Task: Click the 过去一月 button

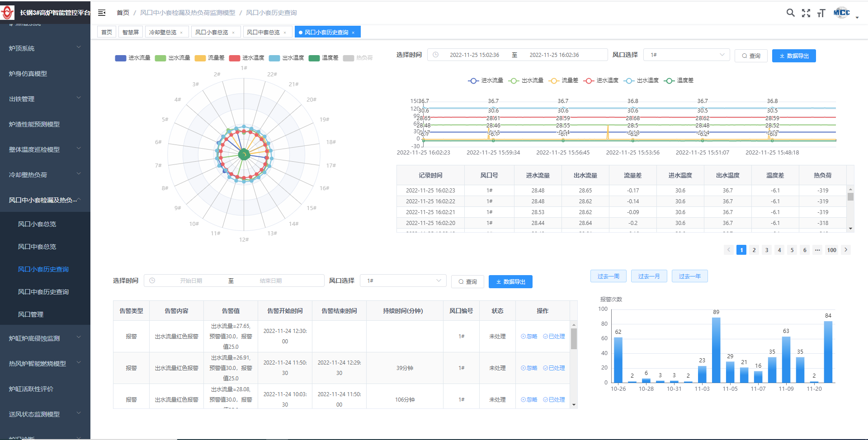Action: [x=649, y=276]
